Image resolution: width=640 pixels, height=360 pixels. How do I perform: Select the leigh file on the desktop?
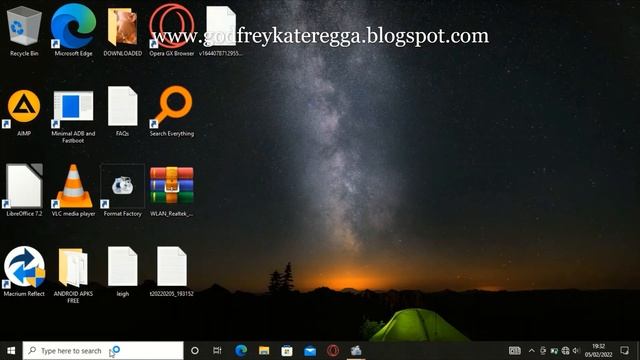122,271
